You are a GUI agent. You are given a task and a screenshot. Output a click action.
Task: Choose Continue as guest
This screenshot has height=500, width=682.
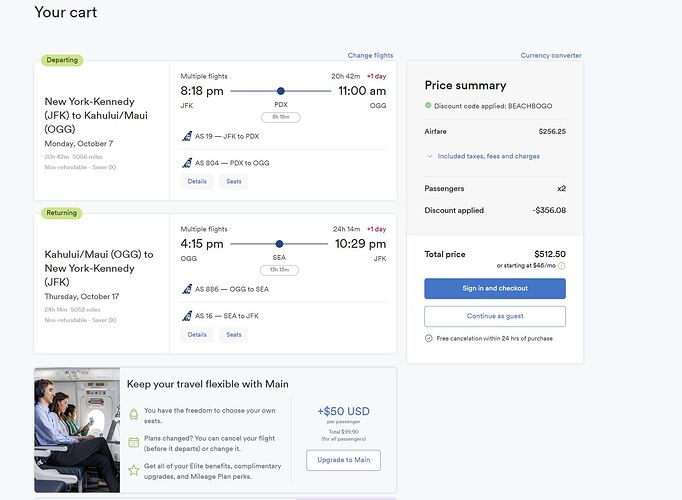(x=495, y=316)
